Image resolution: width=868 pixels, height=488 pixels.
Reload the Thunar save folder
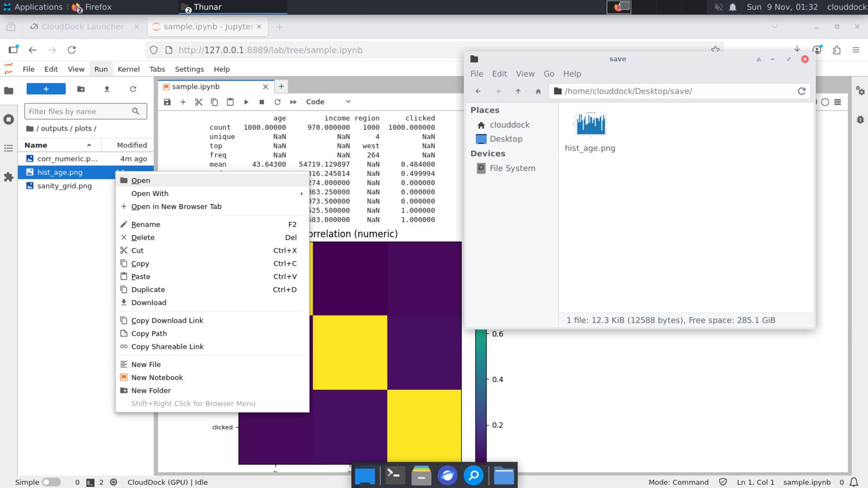point(802,91)
